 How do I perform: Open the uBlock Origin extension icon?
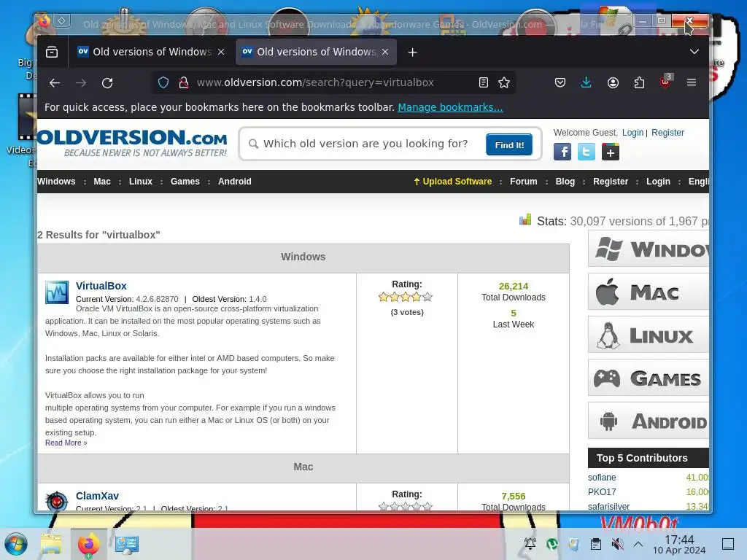(666, 82)
